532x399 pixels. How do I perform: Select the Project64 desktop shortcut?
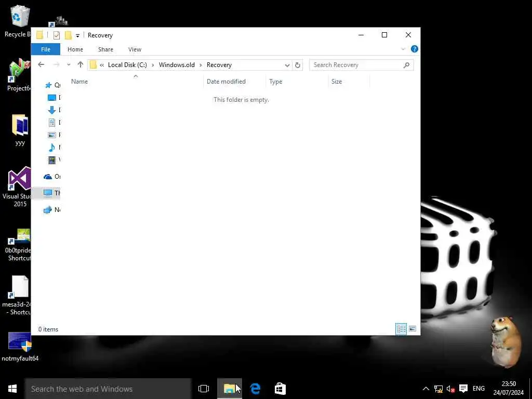click(x=19, y=75)
